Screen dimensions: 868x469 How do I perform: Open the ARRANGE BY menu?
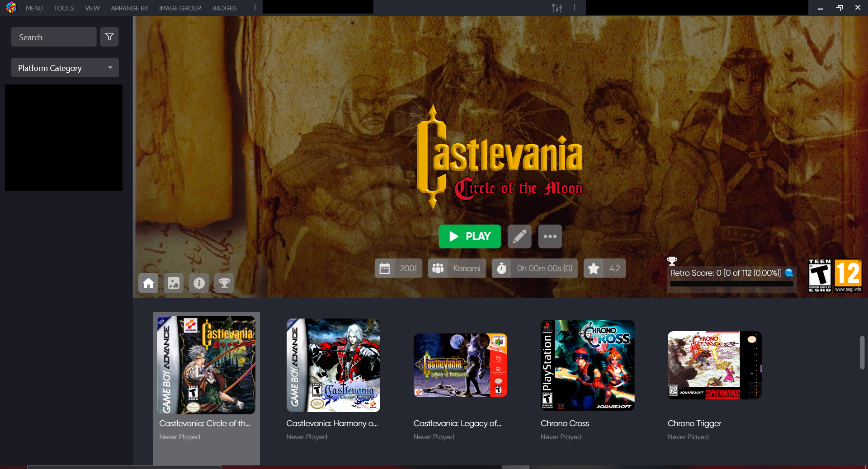tap(129, 8)
